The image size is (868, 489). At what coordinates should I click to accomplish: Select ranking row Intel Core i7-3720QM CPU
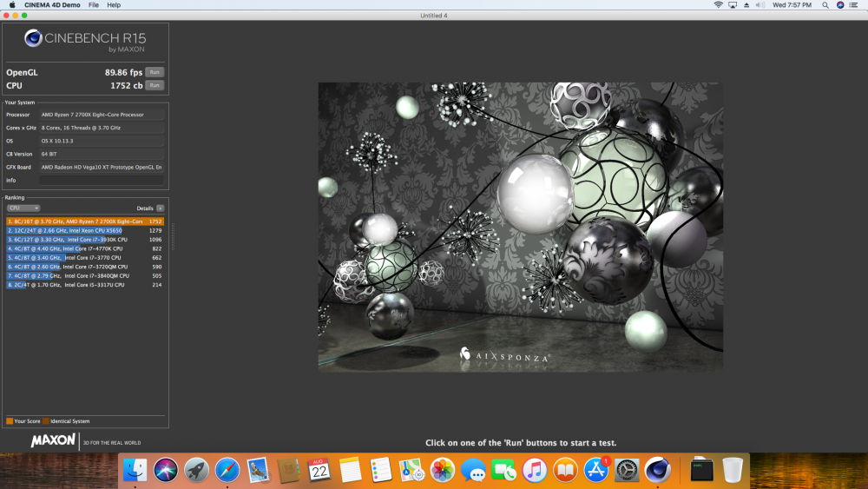85,267
